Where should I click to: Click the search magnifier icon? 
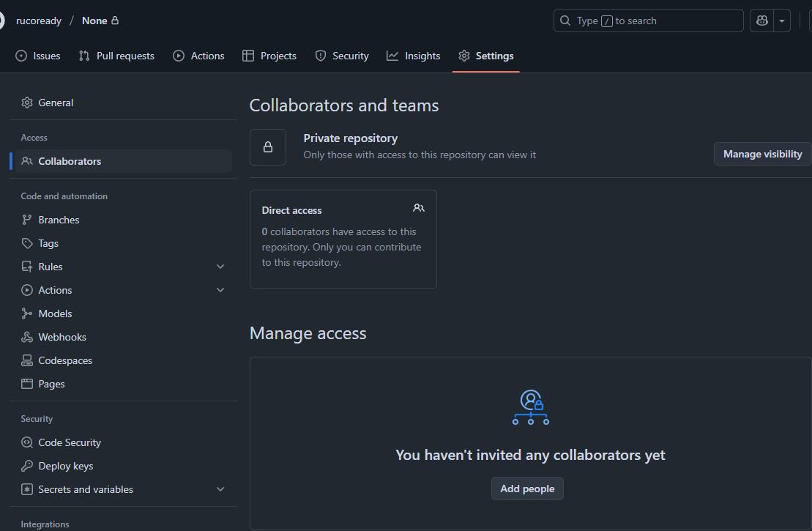tap(565, 21)
